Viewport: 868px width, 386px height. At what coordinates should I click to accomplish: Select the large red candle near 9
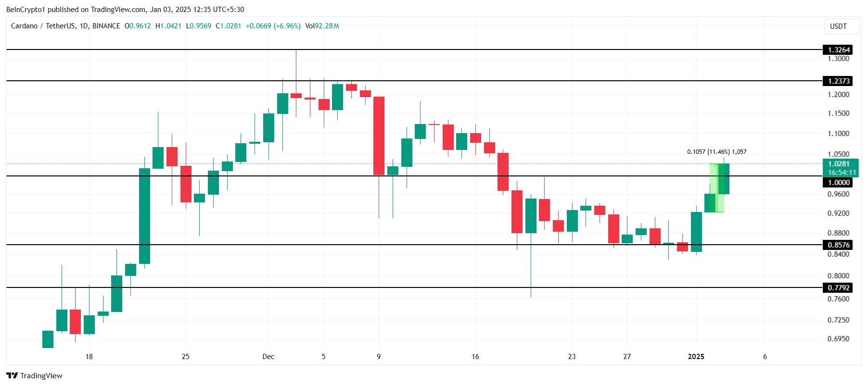click(379, 136)
